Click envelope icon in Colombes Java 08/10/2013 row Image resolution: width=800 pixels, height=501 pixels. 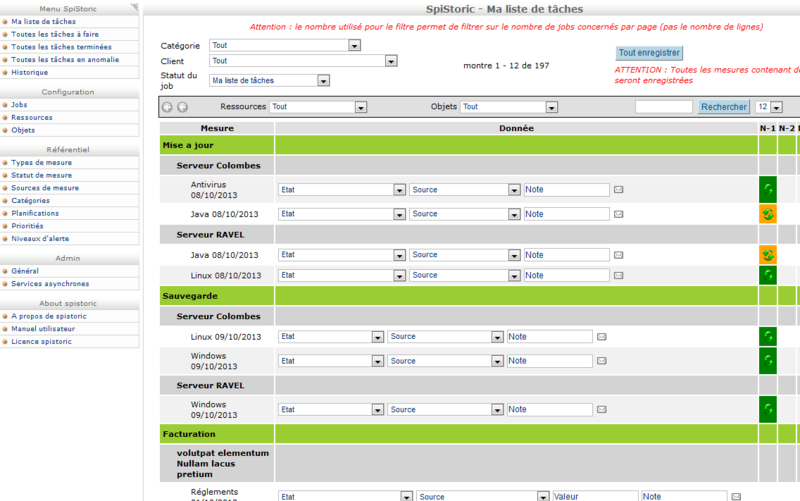618,214
